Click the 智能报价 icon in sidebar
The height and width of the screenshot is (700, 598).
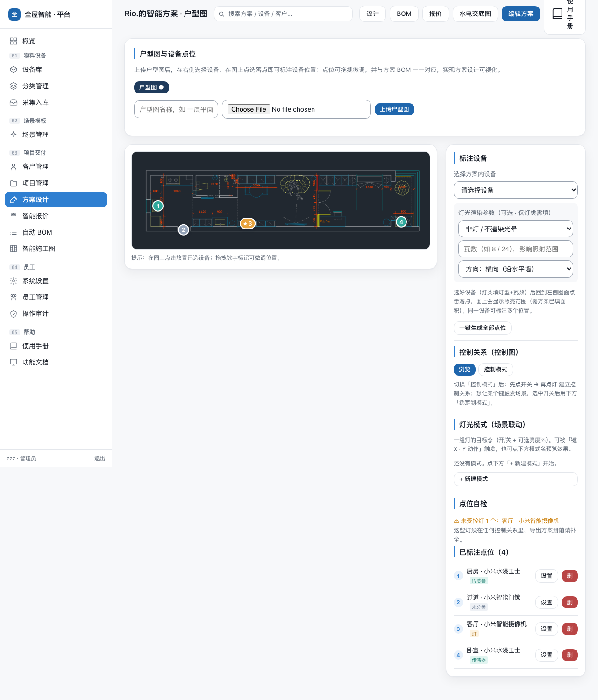(x=14, y=215)
